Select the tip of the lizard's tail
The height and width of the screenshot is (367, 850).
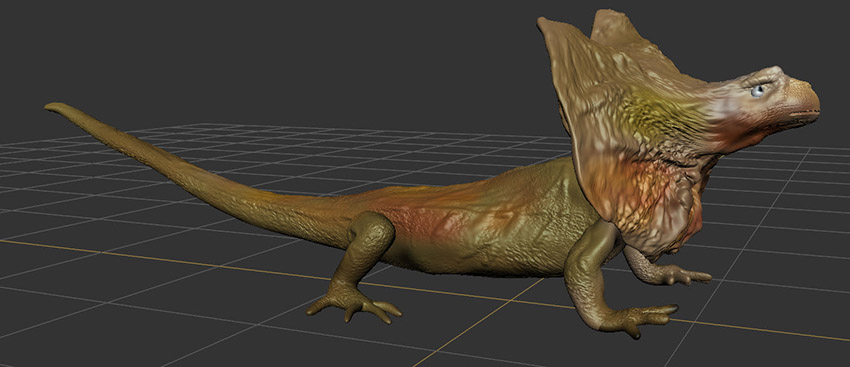tap(54, 107)
